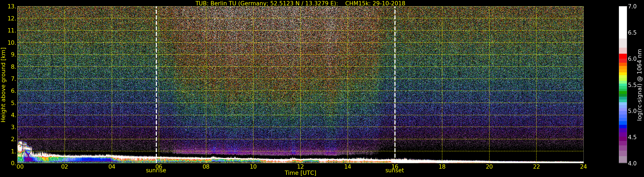Click height axis tick '1.'
Image resolution: width=644 pixels, height=177 pixels.
pyautogui.click(x=14, y=151)
